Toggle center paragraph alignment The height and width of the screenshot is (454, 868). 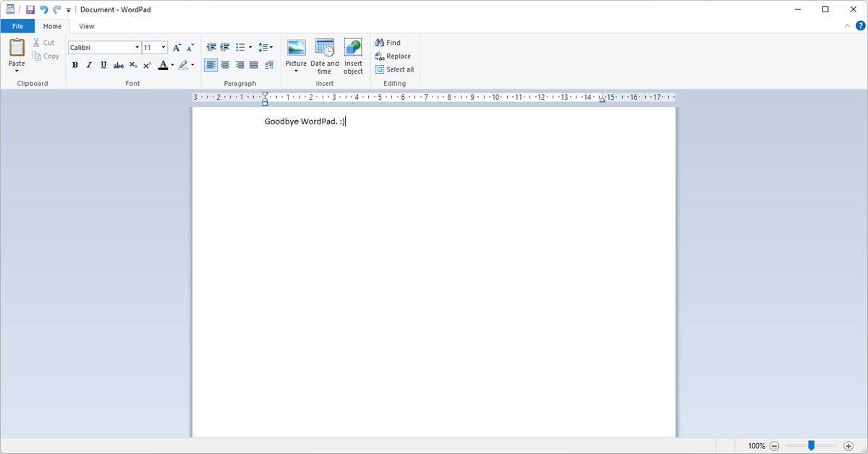pyautogui.click(x=225, y=65)
